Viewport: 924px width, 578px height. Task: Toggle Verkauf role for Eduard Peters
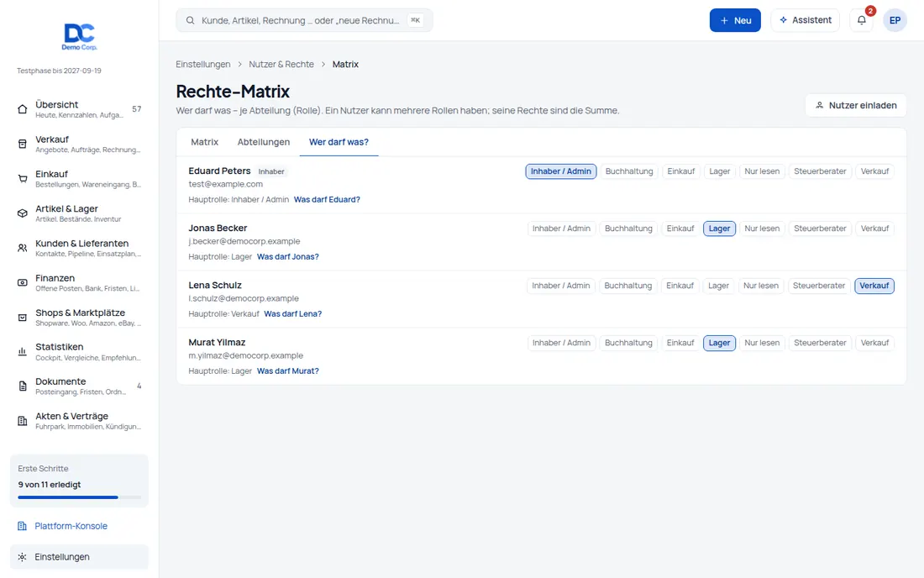click(x=874, y=171)
